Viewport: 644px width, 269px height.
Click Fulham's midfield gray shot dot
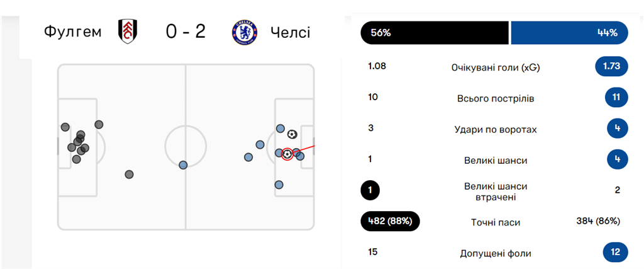[129, 175]
